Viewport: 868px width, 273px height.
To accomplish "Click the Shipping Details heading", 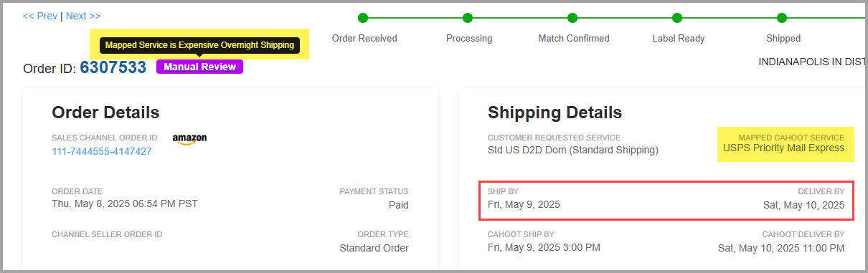I will [x=555, y=112].
